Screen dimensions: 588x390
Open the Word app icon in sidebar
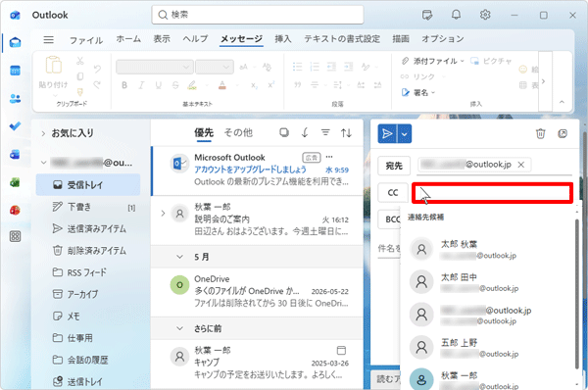(x=16, y=154)
